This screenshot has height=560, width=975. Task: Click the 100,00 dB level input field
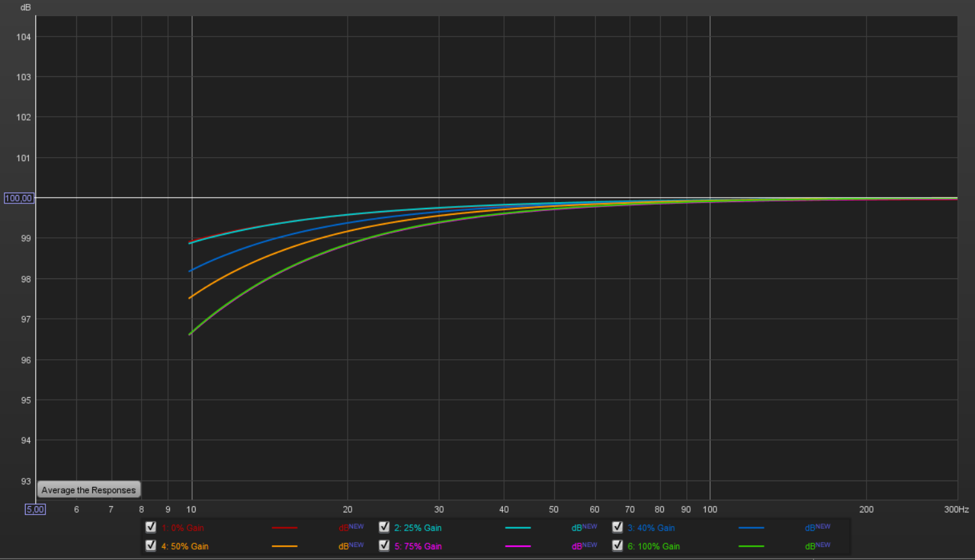[18, 198]
